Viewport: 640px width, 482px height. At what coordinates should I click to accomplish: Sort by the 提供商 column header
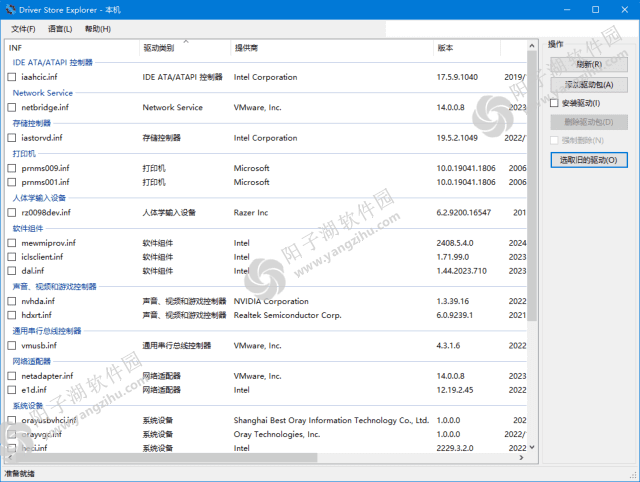(x=332, y=48)
